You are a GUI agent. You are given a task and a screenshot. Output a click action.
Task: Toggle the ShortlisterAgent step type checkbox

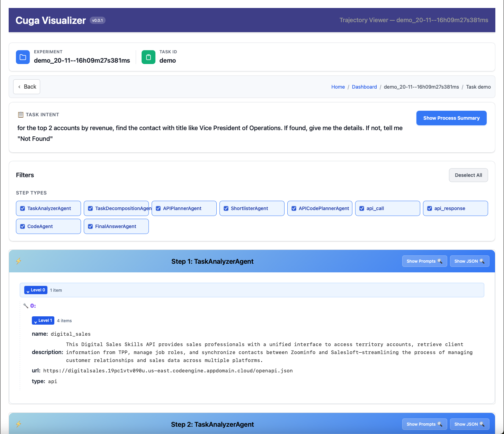coord(226,208)
